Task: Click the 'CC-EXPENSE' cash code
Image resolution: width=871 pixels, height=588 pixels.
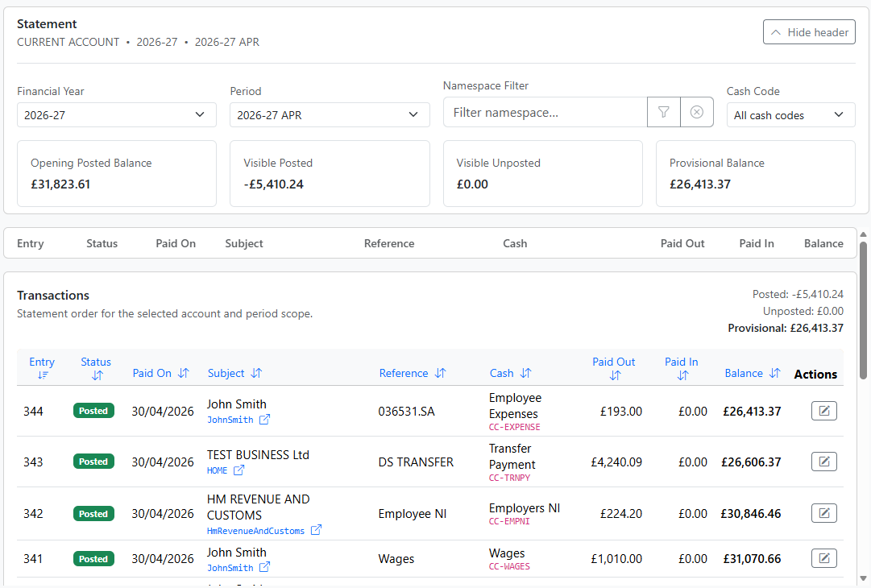Action: (514, 427)
